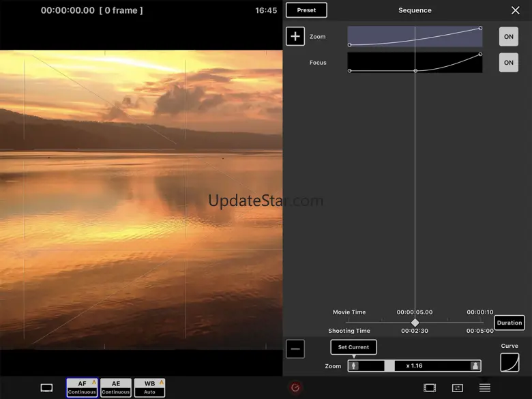Click the Zoom curve end keyframe point

pos(480,28)
